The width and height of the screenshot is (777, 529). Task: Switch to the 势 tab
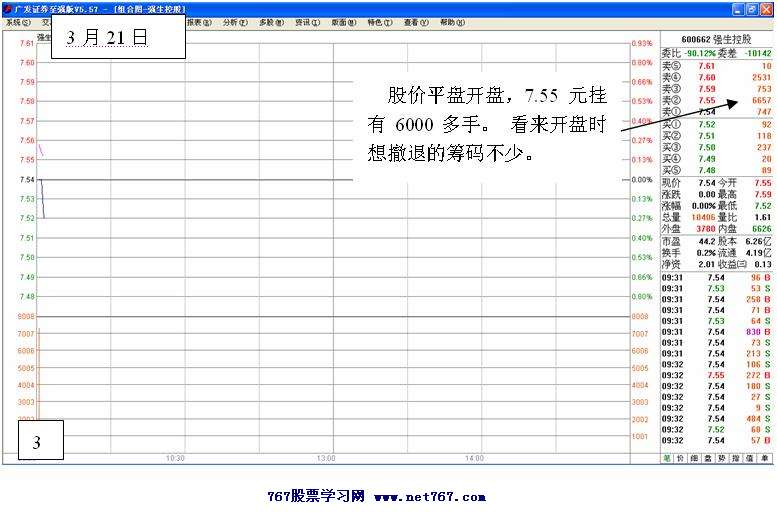click(723, 457)
